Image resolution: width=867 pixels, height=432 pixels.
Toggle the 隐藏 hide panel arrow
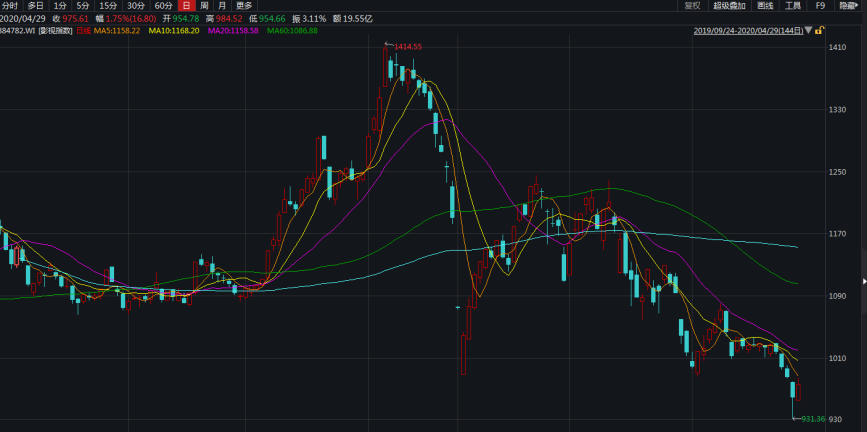(848, 6)
